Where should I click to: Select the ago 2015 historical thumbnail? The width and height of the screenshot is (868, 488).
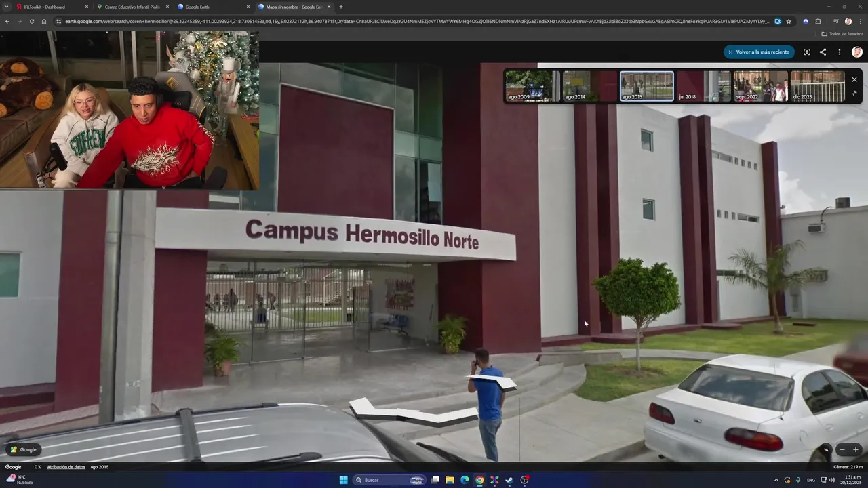[x=647, y=86]
